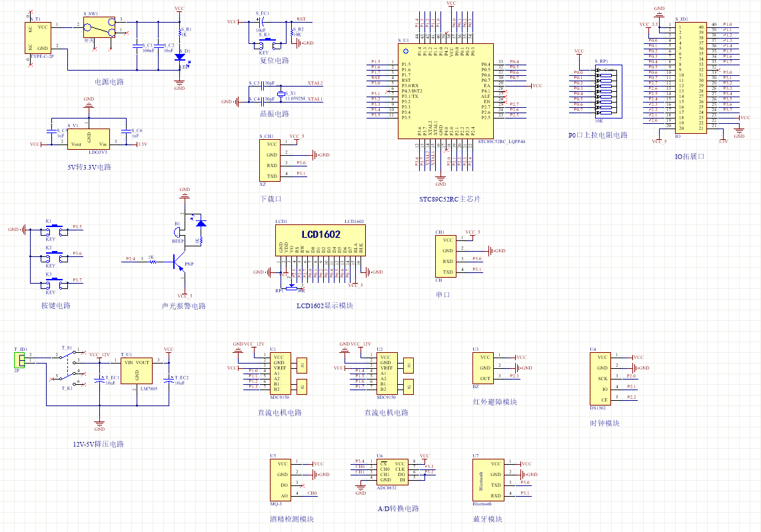This screenshot has height=532, width=761.
Task: Click the 电源电路 section label
Action: coord(109,82)
